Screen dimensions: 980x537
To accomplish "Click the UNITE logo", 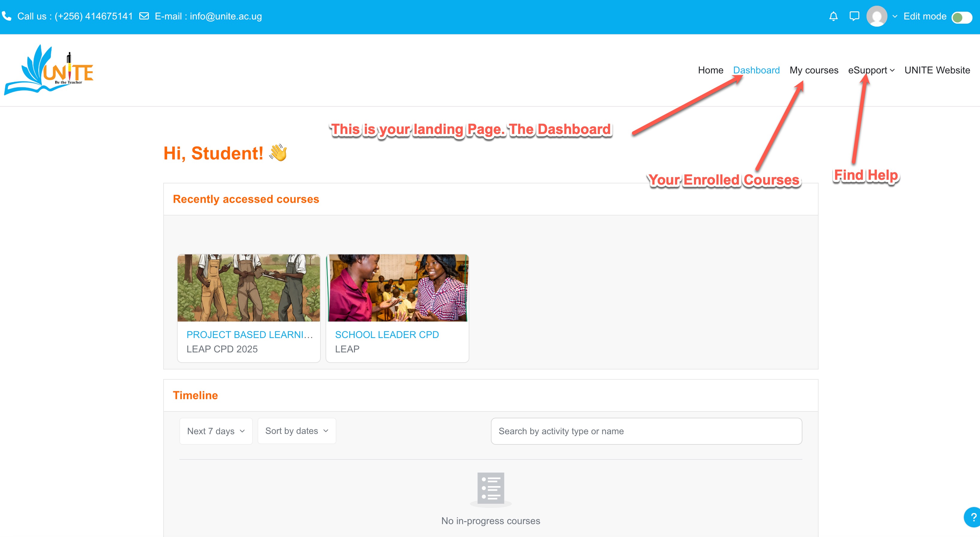I will click(x=49, y=70).
